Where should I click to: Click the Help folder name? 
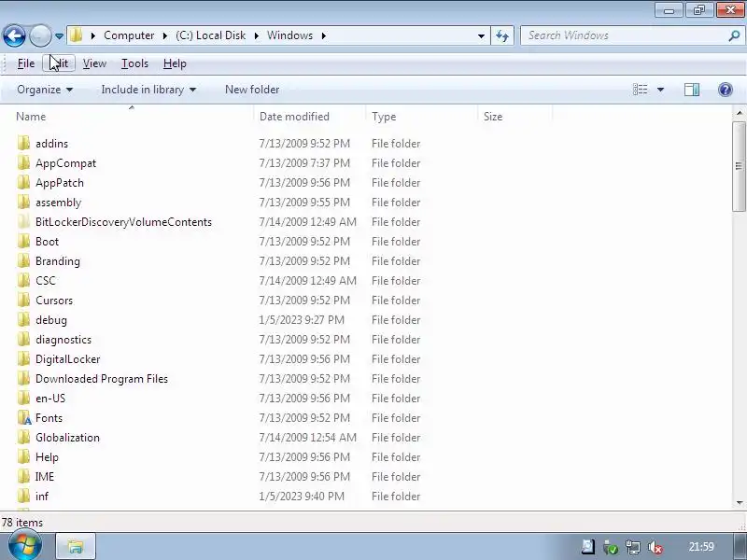click(x=47, y=457)
